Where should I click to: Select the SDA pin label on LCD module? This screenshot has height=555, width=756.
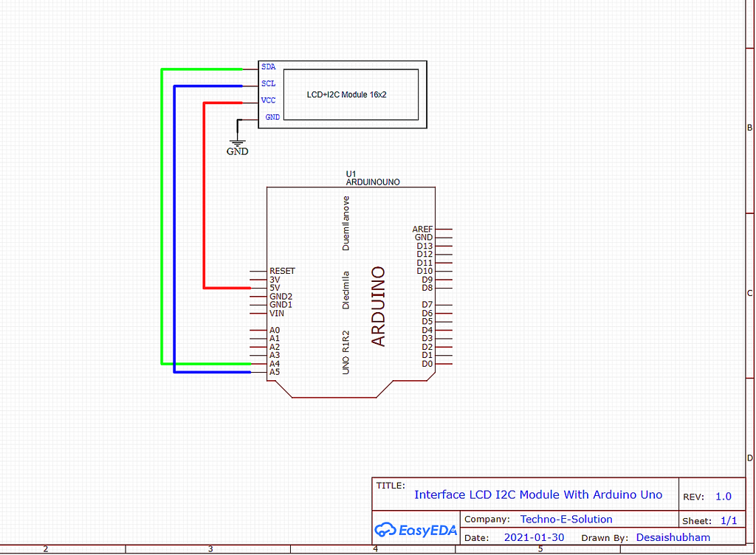pyautogui.click(x=269, y=67)
